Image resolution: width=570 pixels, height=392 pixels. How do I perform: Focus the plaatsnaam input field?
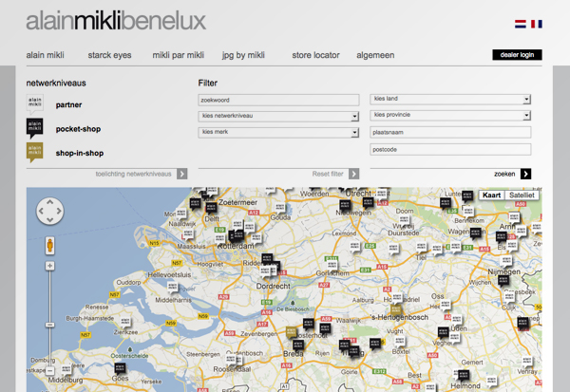tap(450, 132)
